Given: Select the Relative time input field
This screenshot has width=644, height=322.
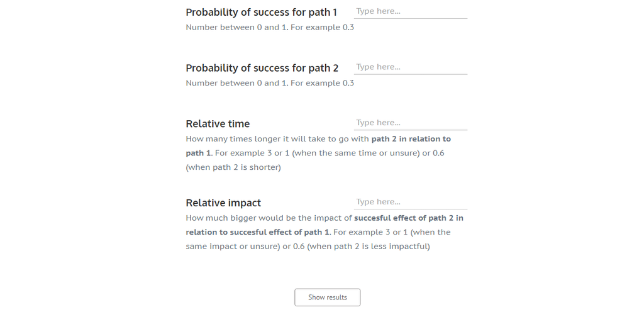Looking at the screenshot, I should [410, 123].
